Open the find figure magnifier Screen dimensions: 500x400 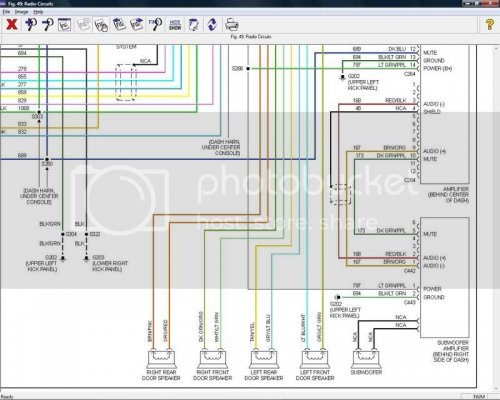pos(156,24)
